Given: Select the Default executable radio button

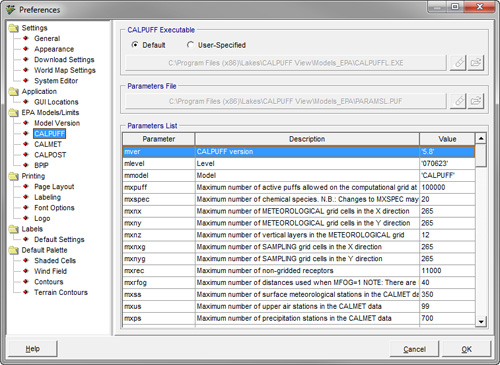Looking at the screenshot, I should 135,45.
